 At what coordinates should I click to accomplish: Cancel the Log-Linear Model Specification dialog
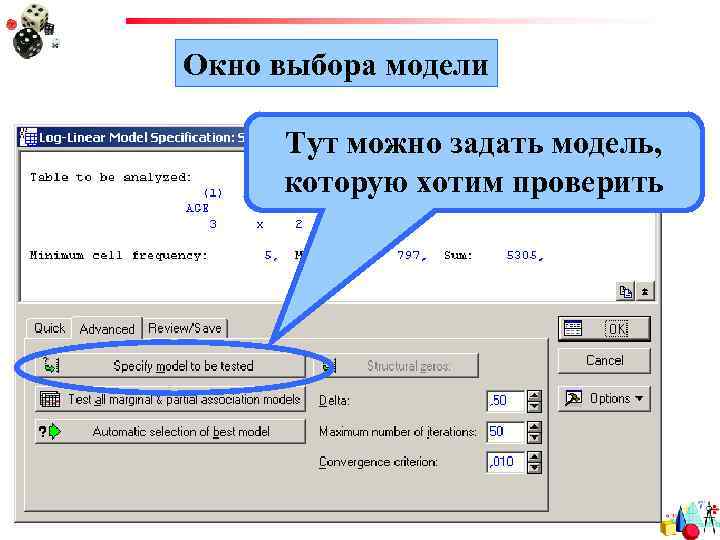(x=604, y=360)
